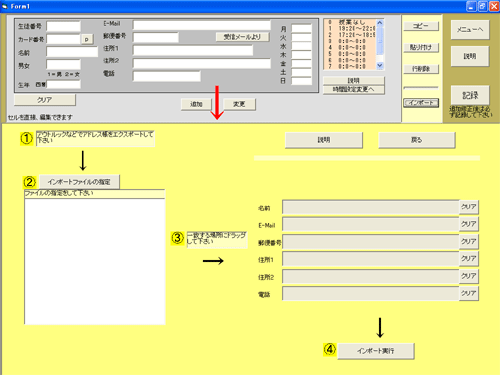Maximize the Form1 window

[482, 6]
